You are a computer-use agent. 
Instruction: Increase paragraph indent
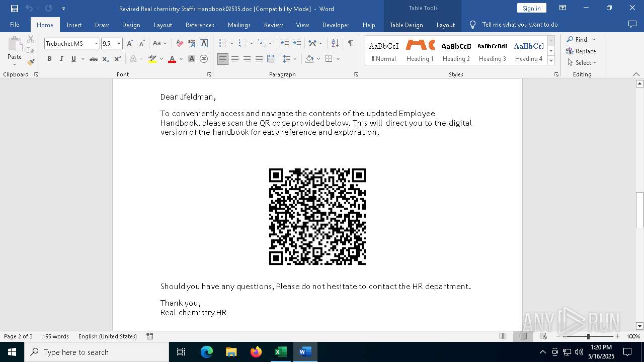(x=297, y=44)
